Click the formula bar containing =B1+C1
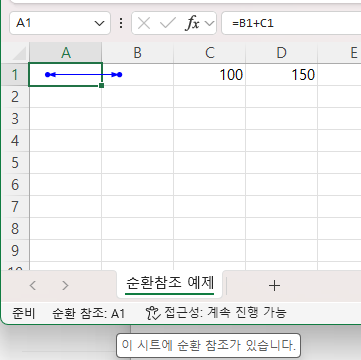361x360 pixels. click(291, 23)
